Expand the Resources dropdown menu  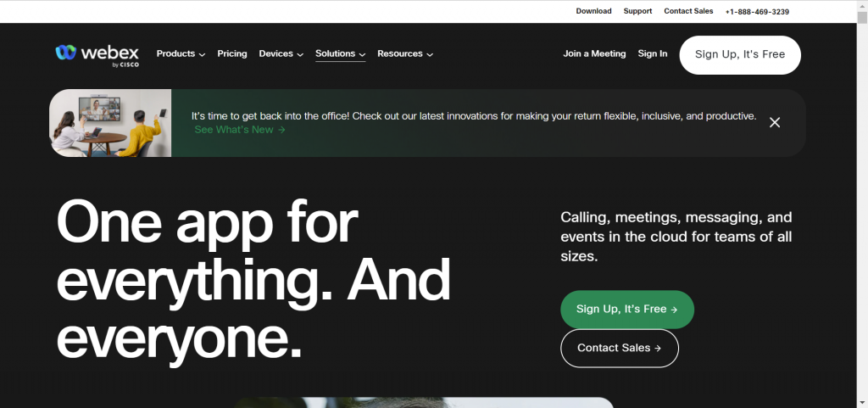coord(405,53)
